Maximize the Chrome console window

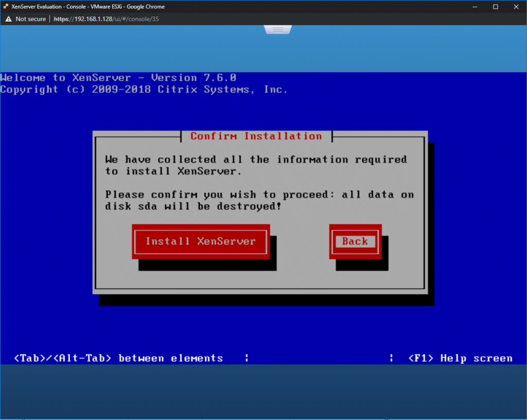[496, 7]
